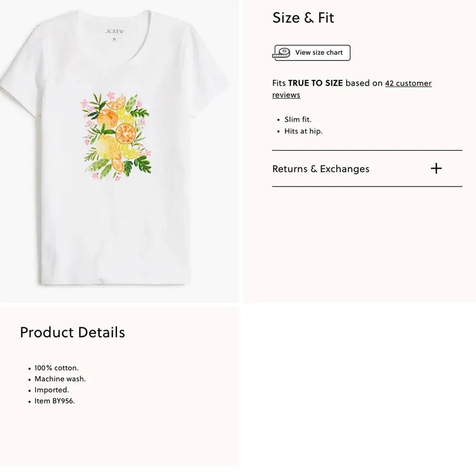This screenshot has height=476, width=476.
Task: Click the Item BY956 detail text
Action: click(x=54, y=401)
